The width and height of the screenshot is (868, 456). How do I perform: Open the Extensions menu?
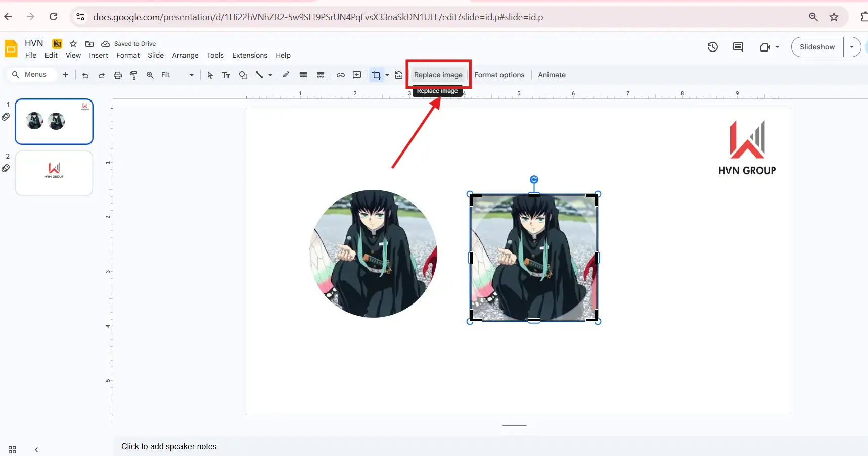pyautogui.click(x=250, y=55)
